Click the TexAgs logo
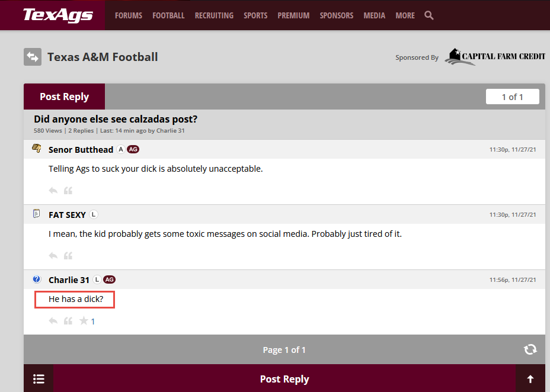The height and width of the screenshot is (392, 550). pos(57,15)
